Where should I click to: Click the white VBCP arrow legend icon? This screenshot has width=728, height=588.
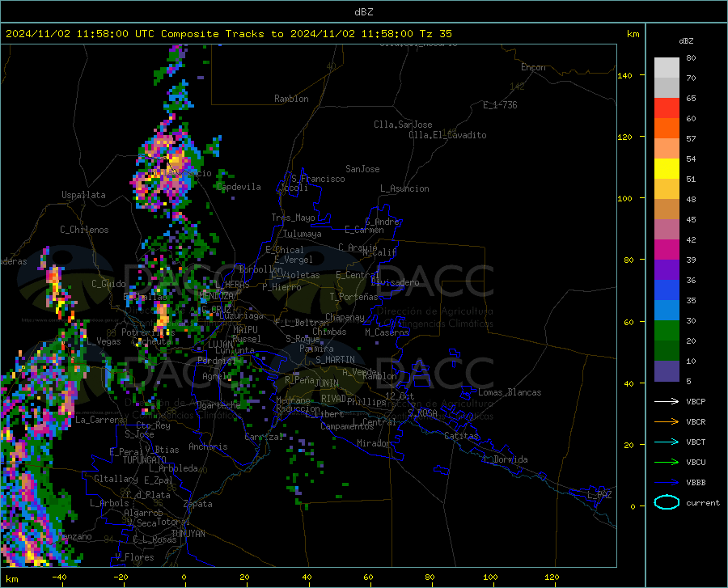tap(667, 401)
